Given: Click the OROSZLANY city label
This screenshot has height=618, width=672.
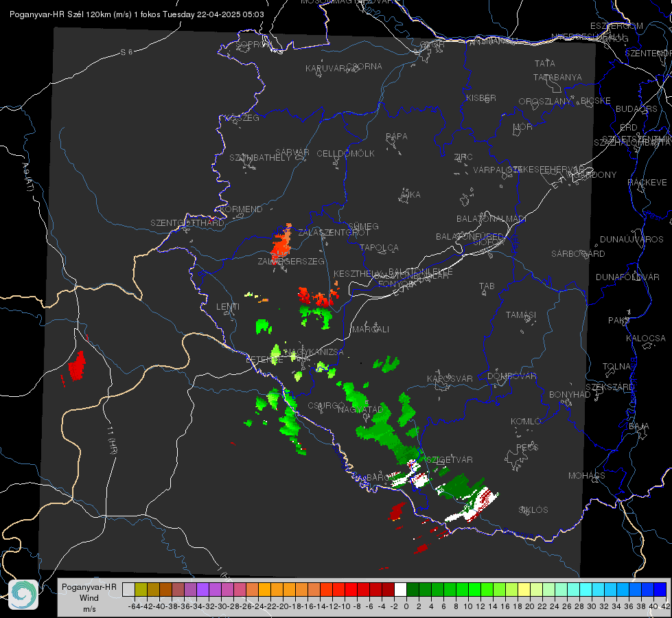Looking at the screenshot, I should pos(545,102).
